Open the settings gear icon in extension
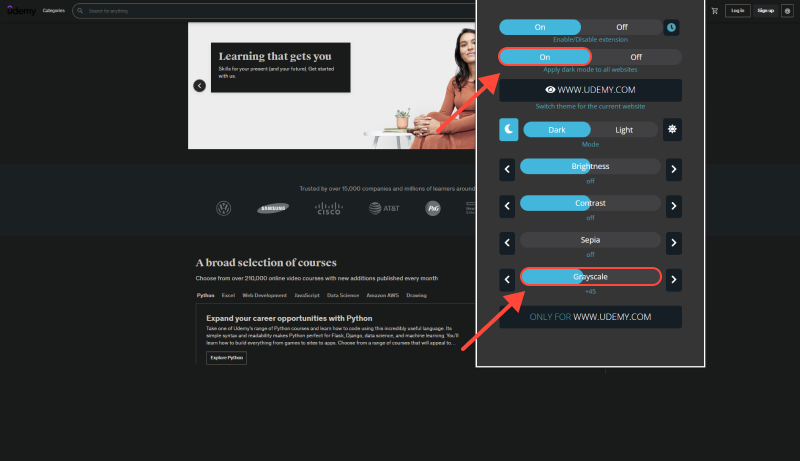This screenshot has height=461, width=800. coord(672,130)
